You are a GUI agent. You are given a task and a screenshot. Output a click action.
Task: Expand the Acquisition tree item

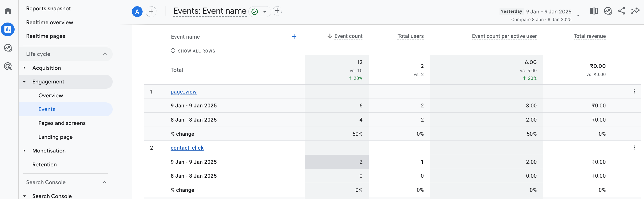(x=24, y=68)
